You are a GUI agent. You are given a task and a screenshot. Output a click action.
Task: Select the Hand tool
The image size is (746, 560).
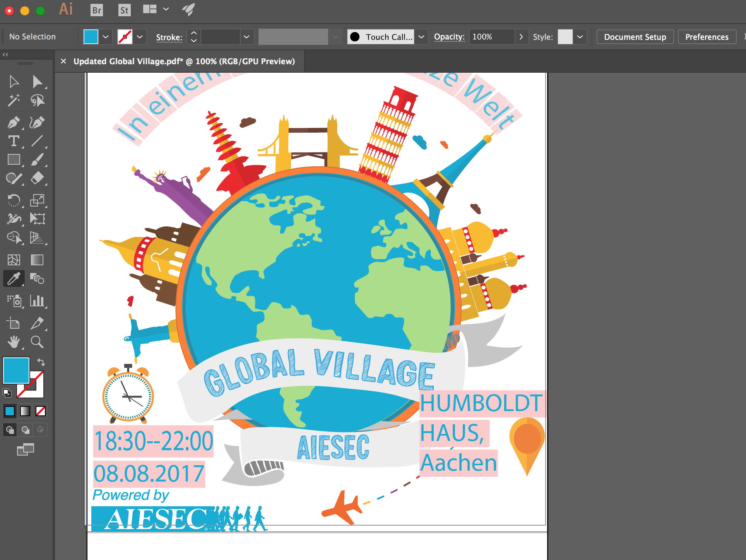14,342
